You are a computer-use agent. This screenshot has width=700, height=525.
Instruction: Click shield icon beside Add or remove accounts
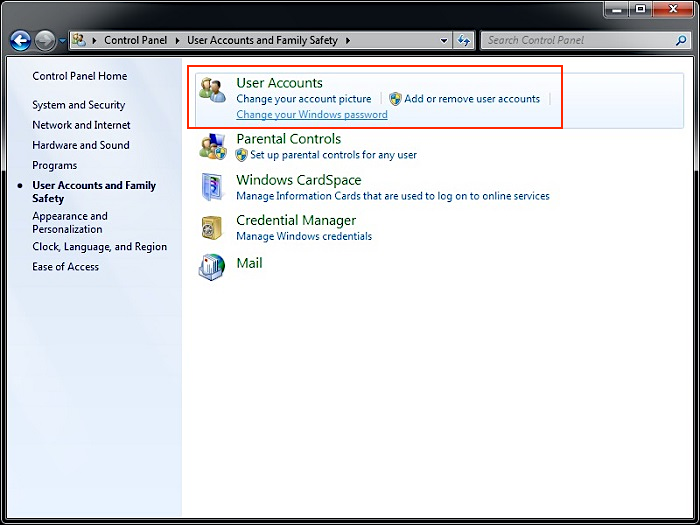(395, 99)
